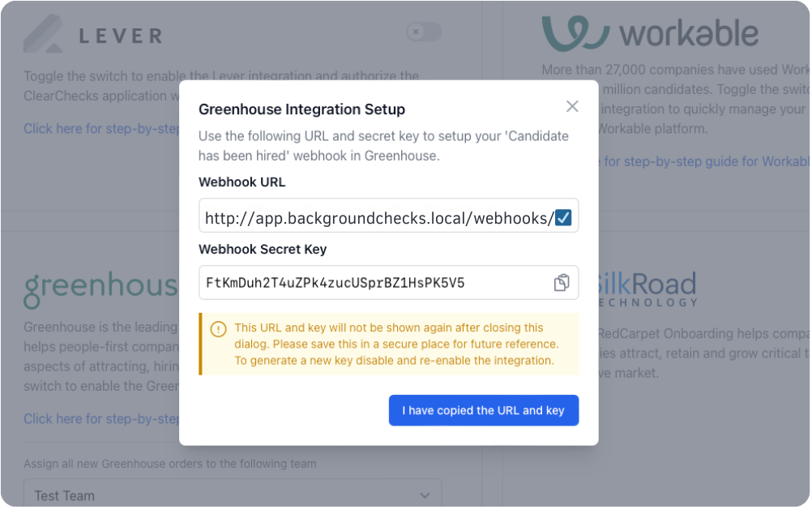Click the Lever logo
This screenshot has width=812, height=509.
tap(93, 33)
